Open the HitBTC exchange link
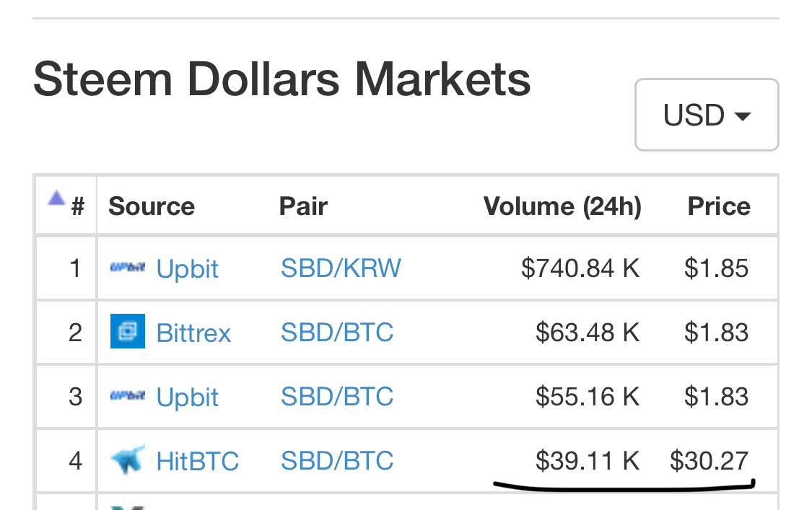 pos(198,461)
